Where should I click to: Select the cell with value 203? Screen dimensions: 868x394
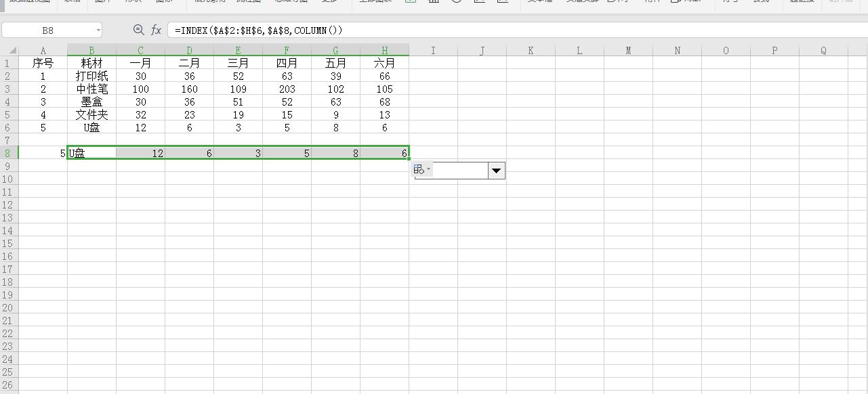(x=287, y=89)
